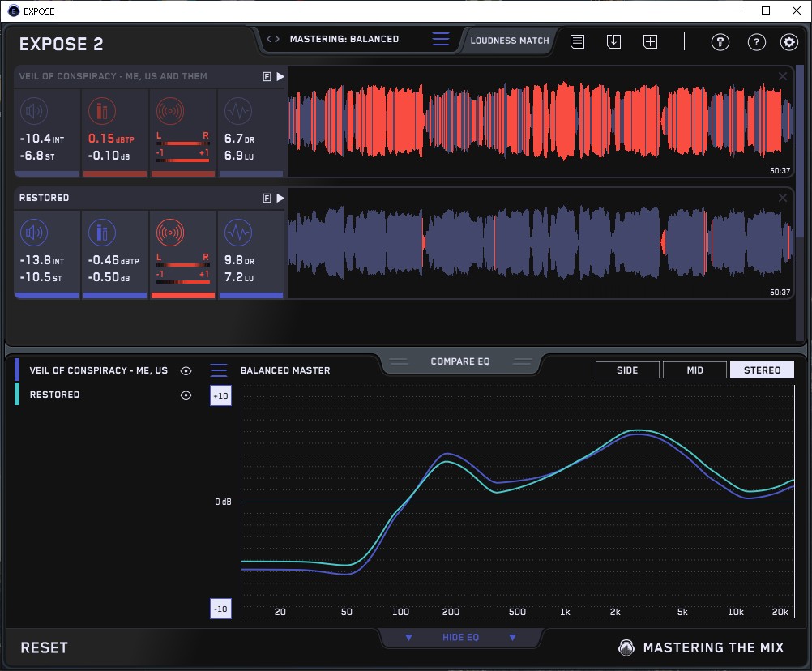Switch EQ view to Mid

point(694,370)
